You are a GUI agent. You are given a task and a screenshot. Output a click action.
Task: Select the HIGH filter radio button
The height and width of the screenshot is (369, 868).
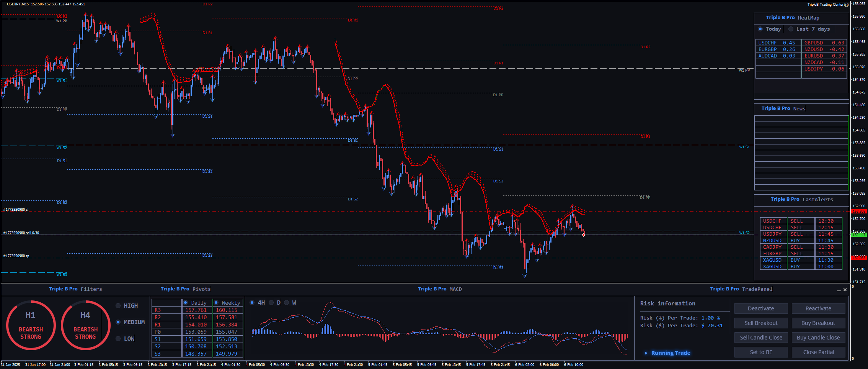point(118,306)
